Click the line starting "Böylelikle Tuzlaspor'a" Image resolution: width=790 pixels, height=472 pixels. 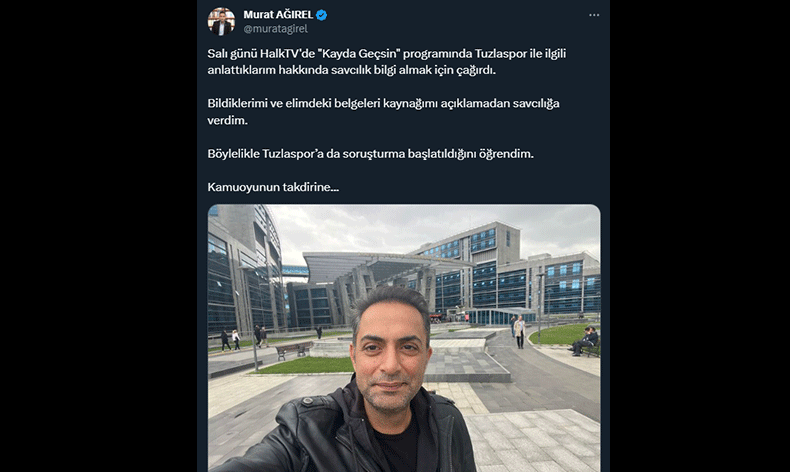tap(370, 154)
